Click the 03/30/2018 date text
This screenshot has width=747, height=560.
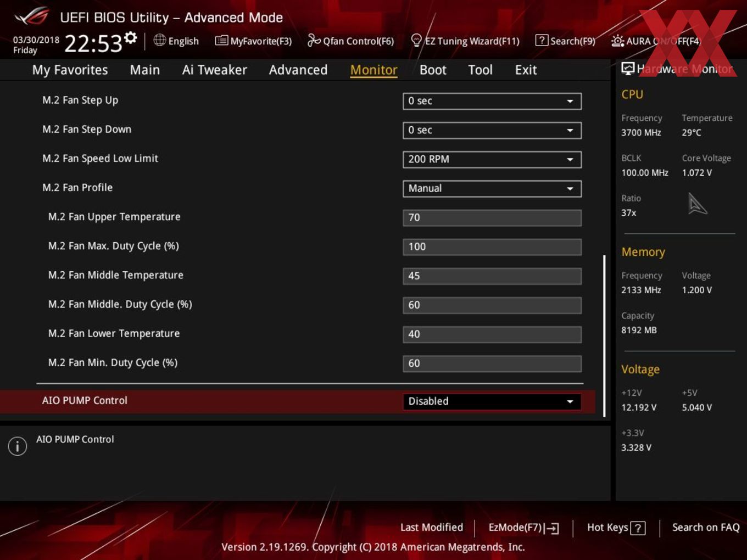[x=36, y=40]
